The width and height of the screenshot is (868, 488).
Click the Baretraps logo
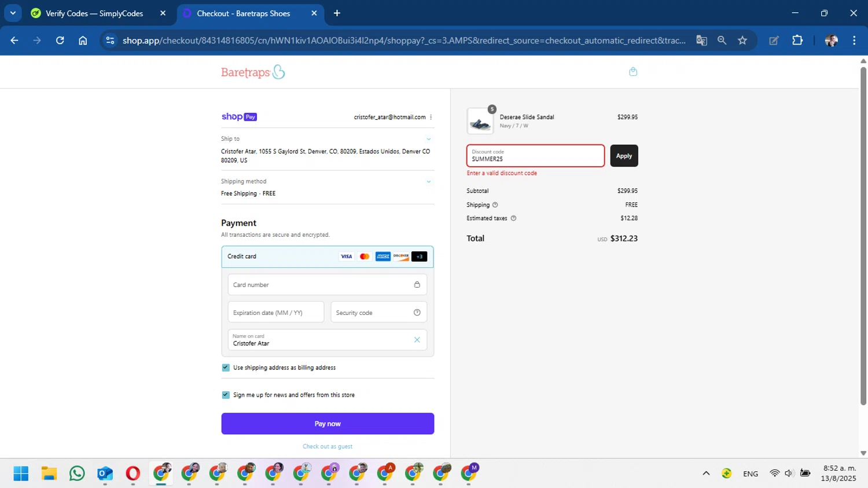click(253, 72)
